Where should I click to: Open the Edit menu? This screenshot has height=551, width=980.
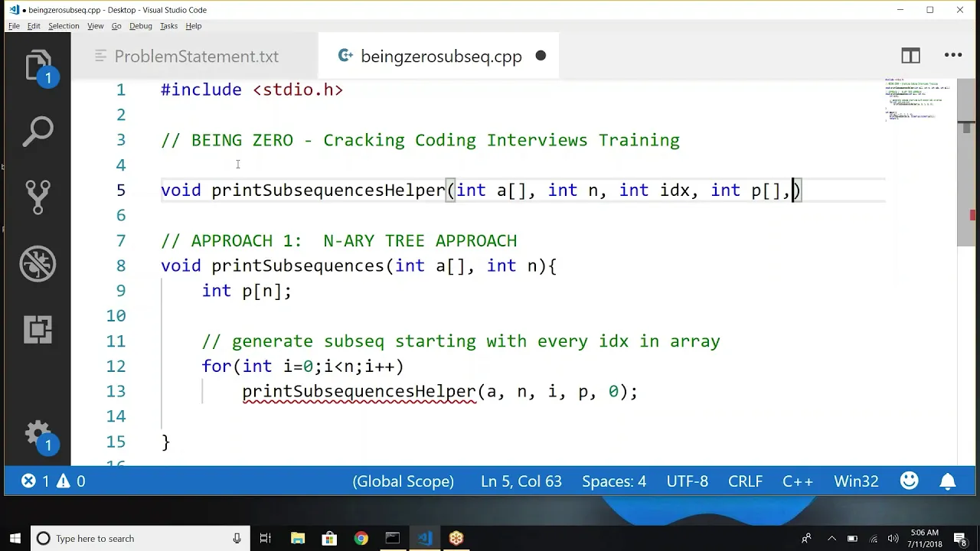34,26
